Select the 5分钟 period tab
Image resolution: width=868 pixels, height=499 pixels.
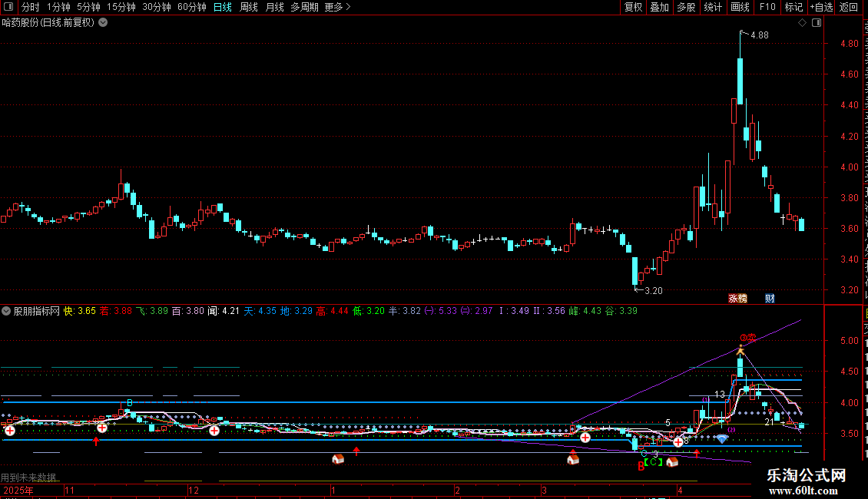click(88, 7)
